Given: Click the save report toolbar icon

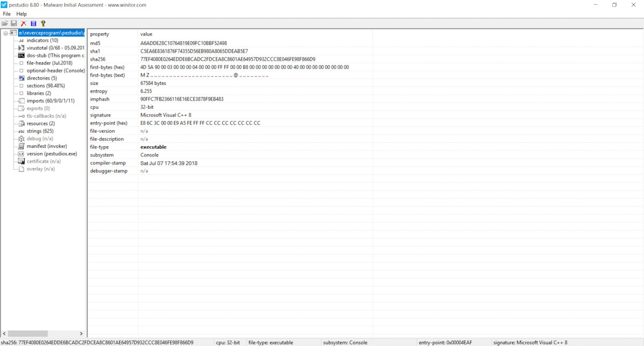Looking at the screenshot, I should (x=14, y=24).
